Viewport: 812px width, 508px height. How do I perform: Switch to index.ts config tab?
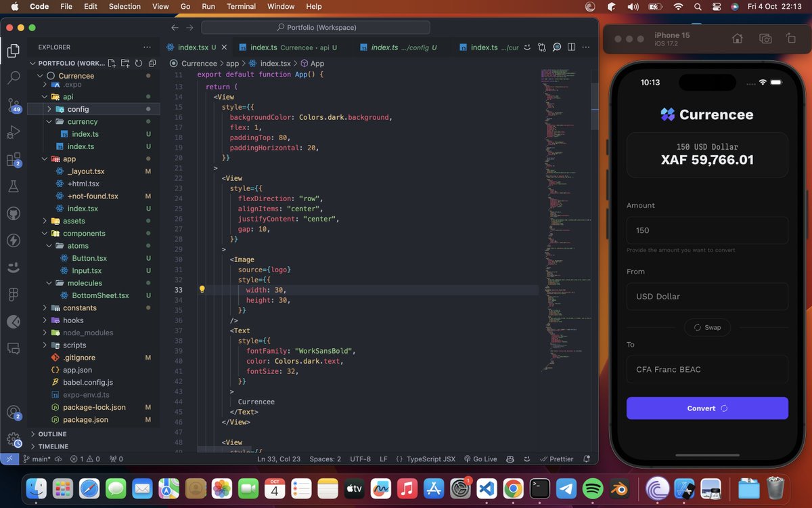pos(403,47)
